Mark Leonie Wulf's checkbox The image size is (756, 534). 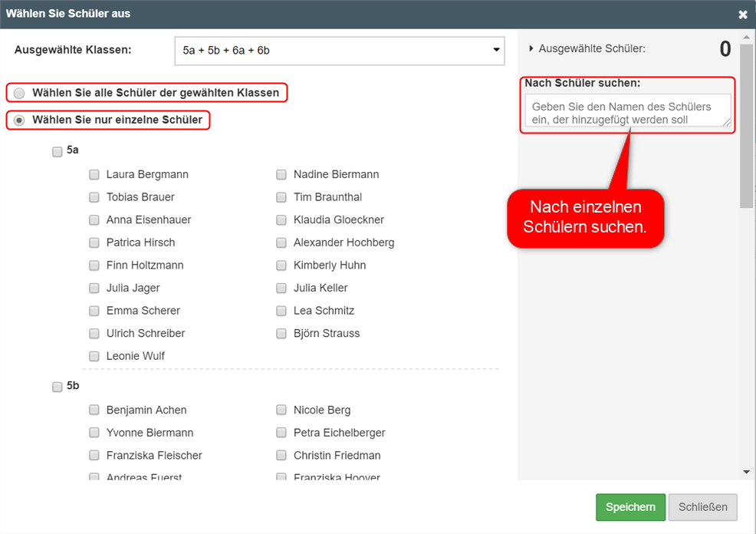[94, 357]
